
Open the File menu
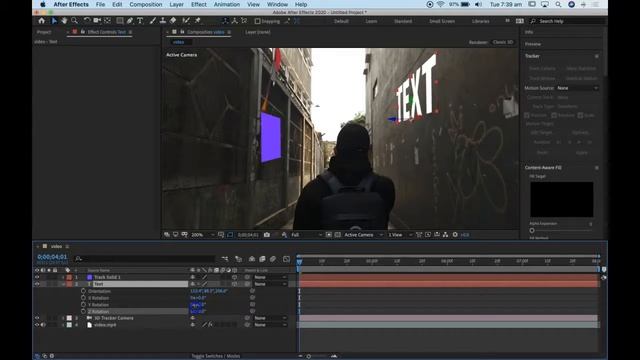coord(100,4)
